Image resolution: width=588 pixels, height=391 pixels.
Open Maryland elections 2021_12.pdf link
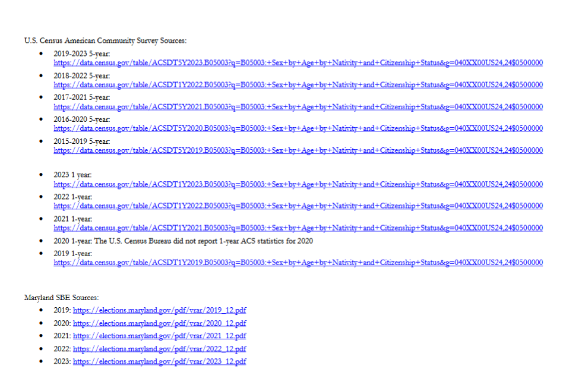click(x=159, y=336)
